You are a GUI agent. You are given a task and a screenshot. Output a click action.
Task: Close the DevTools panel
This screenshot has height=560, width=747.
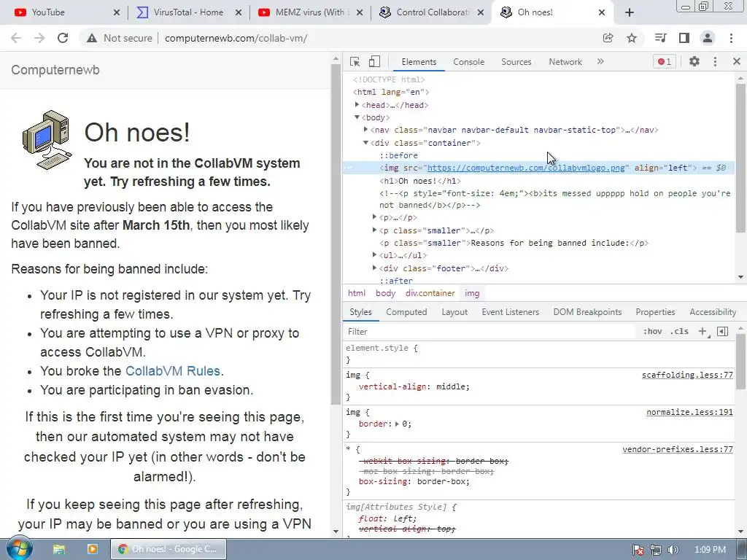[x=737, y=61]
